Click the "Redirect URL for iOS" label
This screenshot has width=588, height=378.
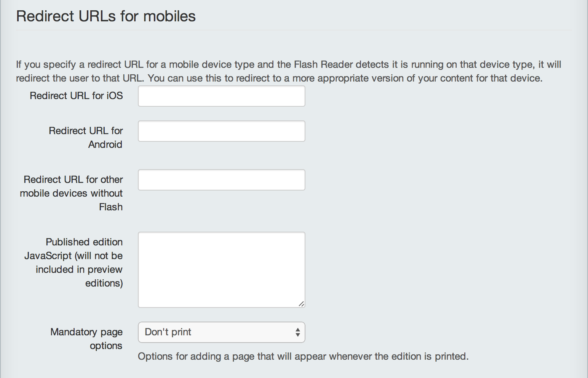tap(76, 96)
